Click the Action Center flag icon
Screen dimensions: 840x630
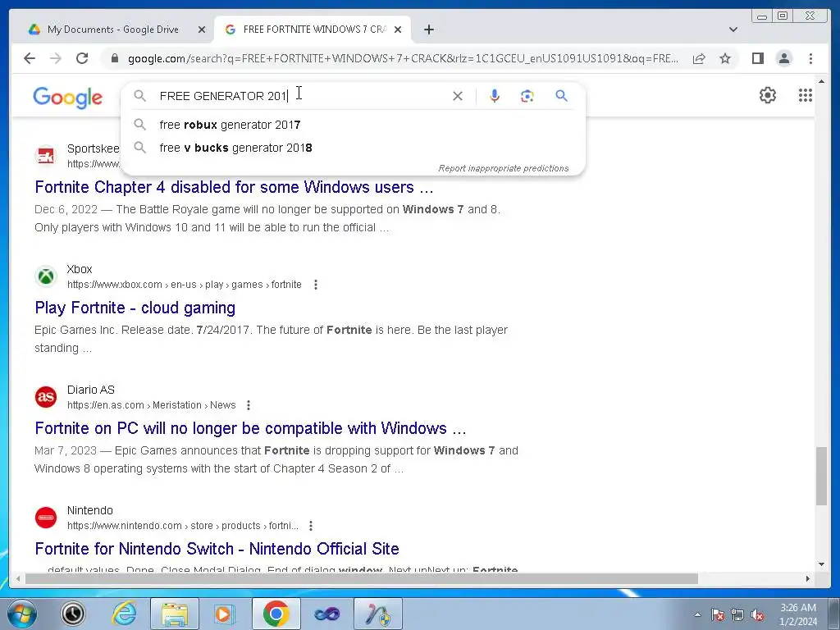click(717, 615)
